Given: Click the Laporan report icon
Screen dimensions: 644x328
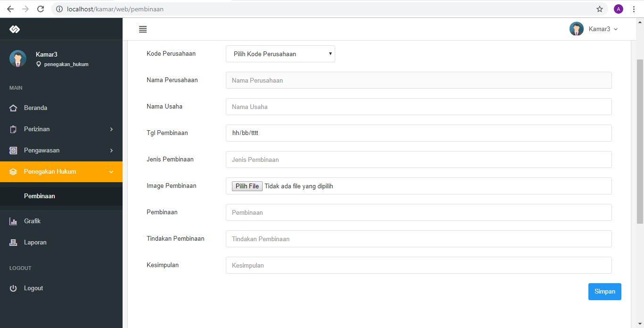Looking at the screenshot, I should click(13, 243).
